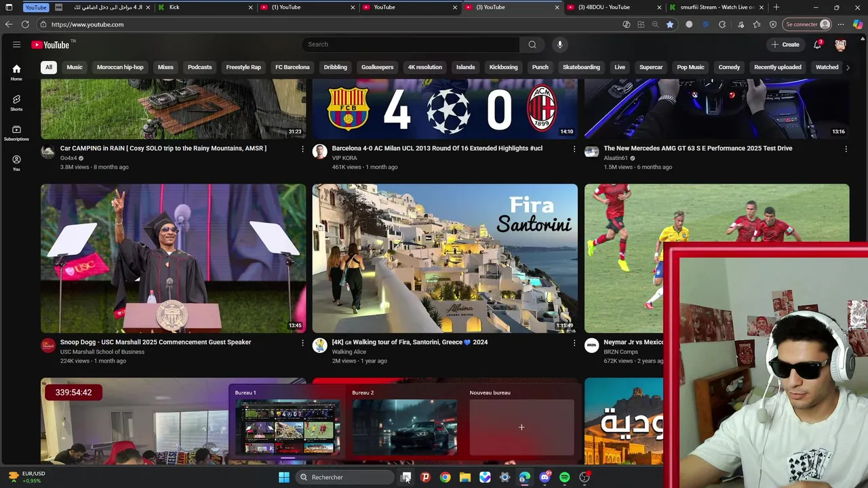Open Spotify from the taskbar

565,477
